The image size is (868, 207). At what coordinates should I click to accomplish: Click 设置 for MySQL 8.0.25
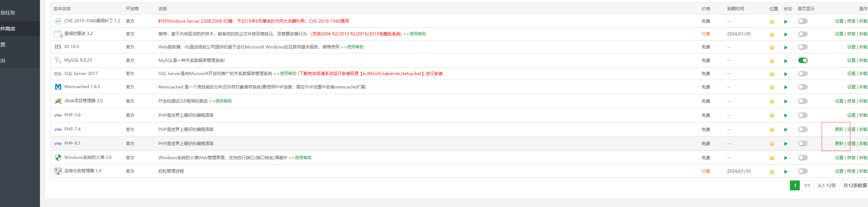pos(851,61)
